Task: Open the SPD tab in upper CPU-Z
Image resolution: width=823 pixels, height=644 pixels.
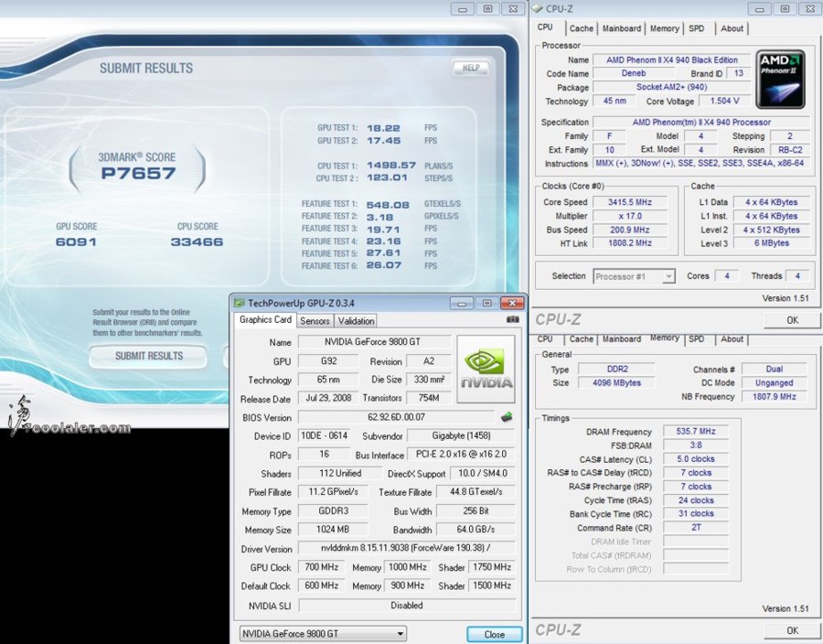Action: click(x=697, y=28)
